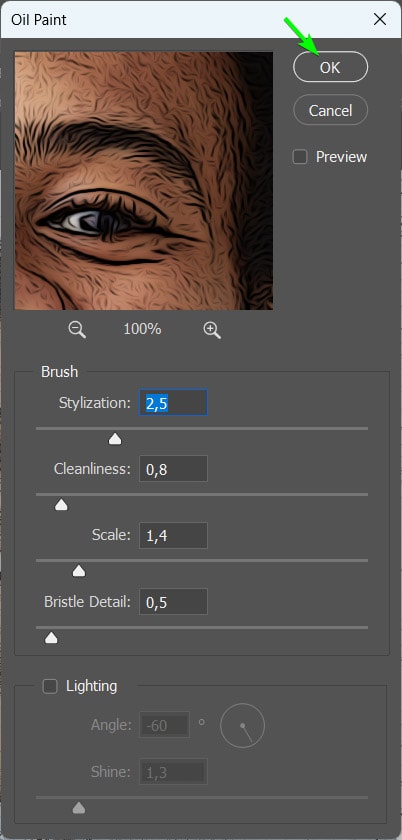Viewport: 402px width, 840px height.
Task: Click the Cleanliness slider handle
Action: click(61, 505)
